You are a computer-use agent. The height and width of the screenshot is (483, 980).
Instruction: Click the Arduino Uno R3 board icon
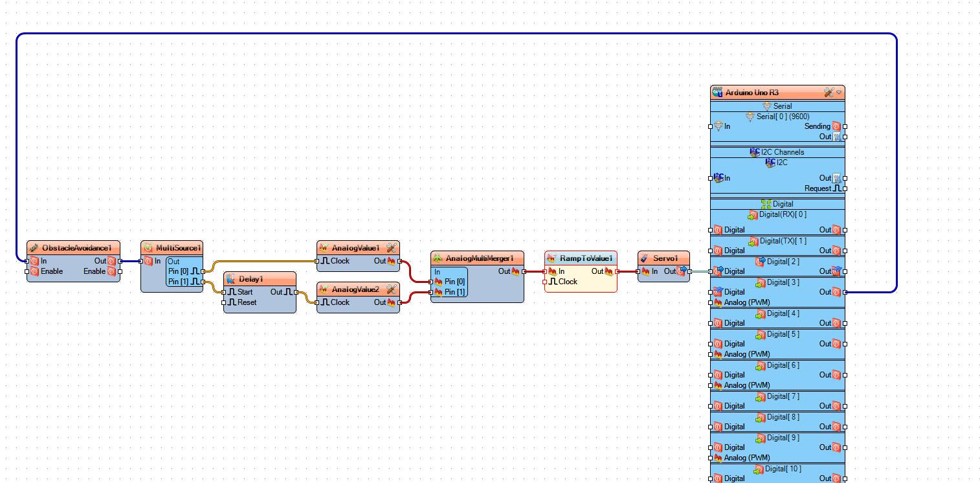point(717,93)
